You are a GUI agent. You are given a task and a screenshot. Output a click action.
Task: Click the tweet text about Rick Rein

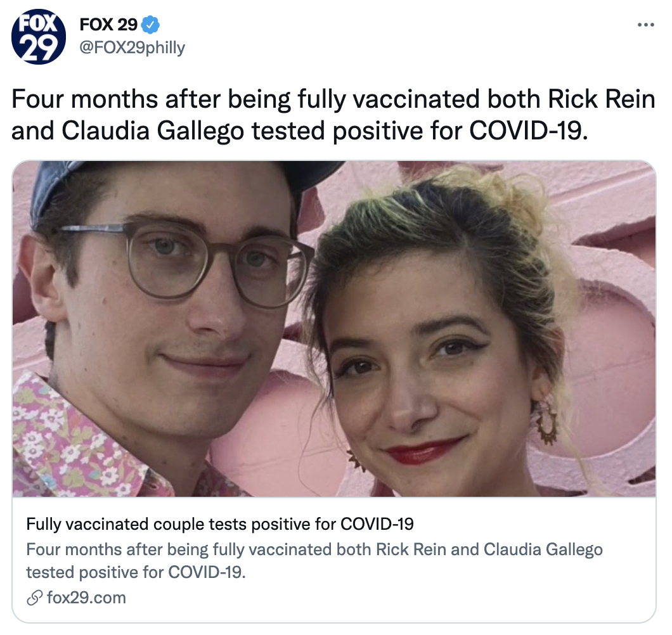[333, 115]
